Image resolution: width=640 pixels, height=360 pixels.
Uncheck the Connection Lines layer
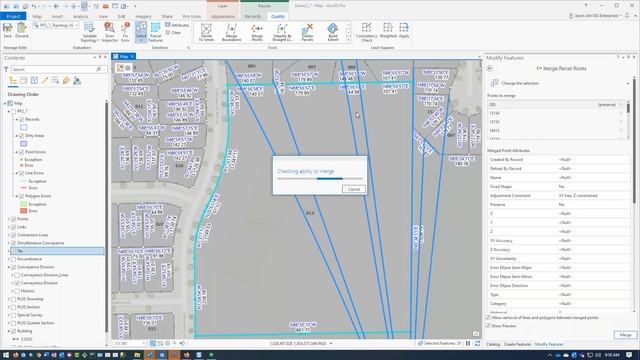pos(13,236)
